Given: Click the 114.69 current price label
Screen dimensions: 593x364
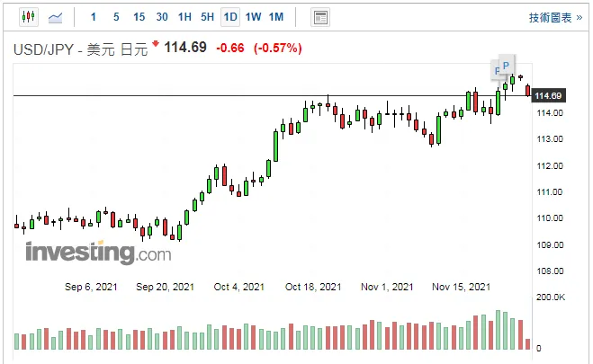Looking at the screenshot, I should (x=548, y=96).
